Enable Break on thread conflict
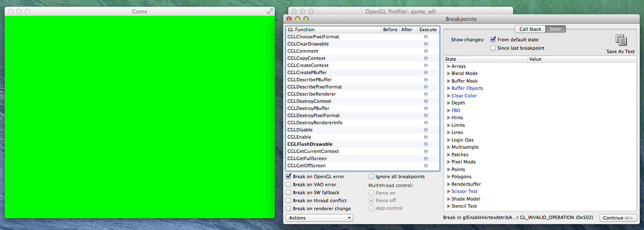This screenshot has width=644, height=230. click(x=289, y=201)
